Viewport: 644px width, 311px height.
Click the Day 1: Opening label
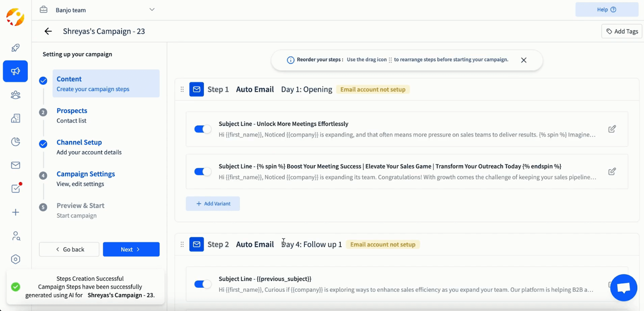tap(307, 89)
